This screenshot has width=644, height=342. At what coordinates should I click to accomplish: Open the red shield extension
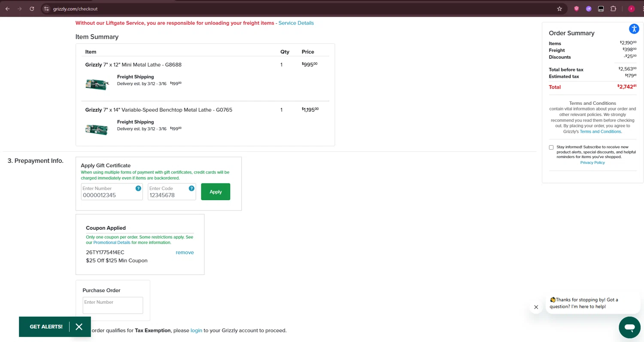(x=577, y=9)
